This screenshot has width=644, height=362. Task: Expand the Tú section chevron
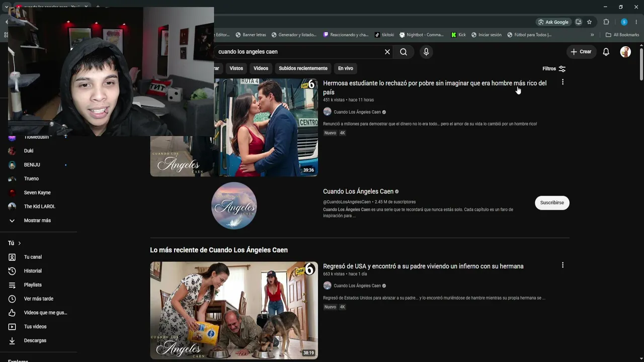coord(19,243)
